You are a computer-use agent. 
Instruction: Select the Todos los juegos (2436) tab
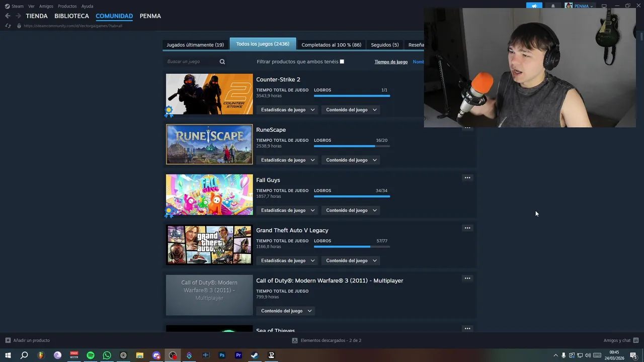coord(263,44)
